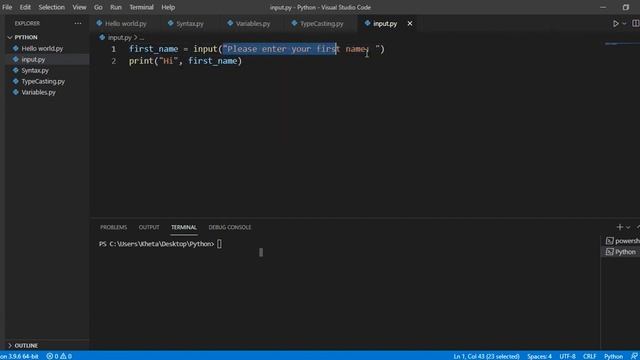Open the Edit menu
The width and height of the screenshot is (640, 360).
pyautogui.click(x=25, y=7)
